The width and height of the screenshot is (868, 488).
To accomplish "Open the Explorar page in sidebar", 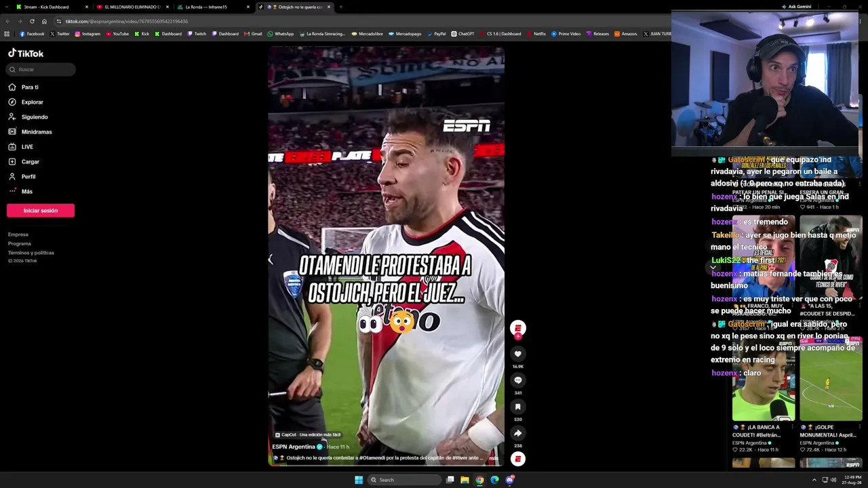I will (x=26, y=102).
